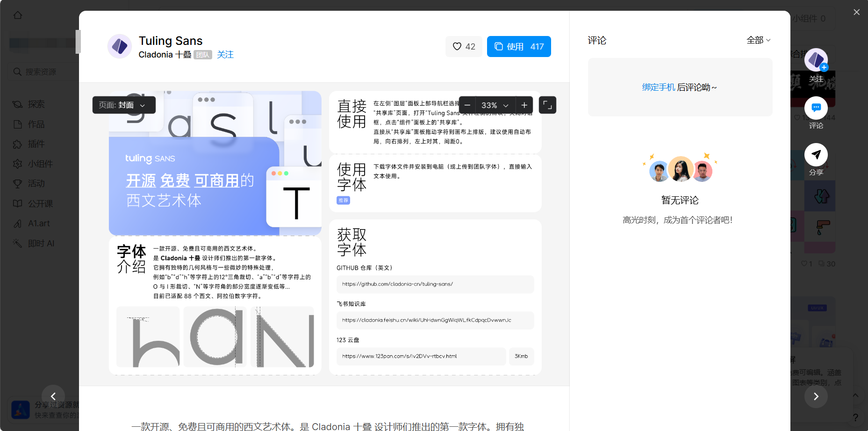
Task: Zoom out with the minus button
Action: point(467,105)
